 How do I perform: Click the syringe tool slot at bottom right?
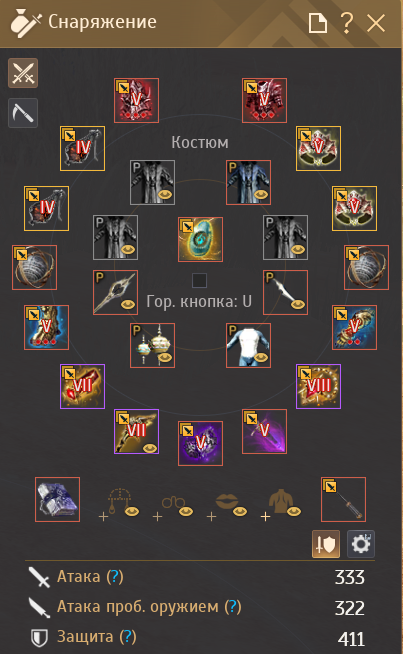click(343, 499)
